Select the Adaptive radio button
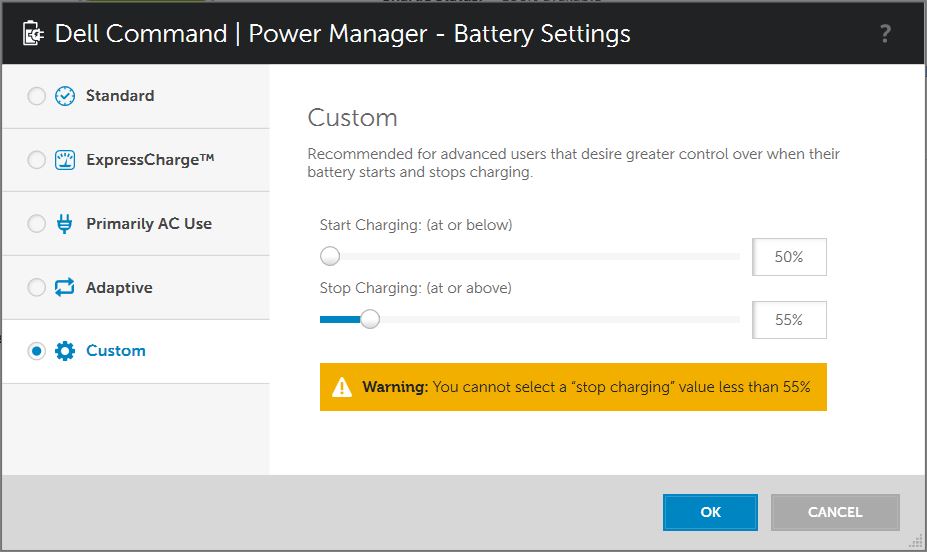The width and height of the screenshot is (927, 552). 37,287
